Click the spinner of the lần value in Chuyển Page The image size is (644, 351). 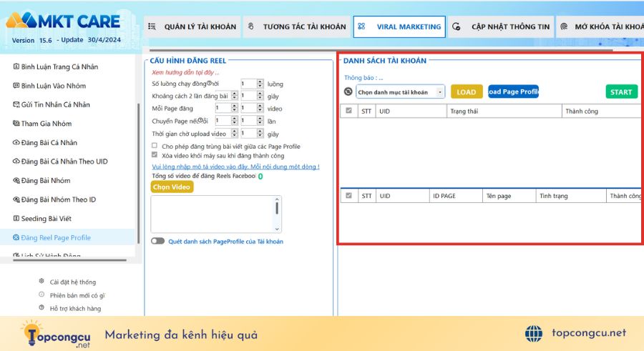pos(260,121)
